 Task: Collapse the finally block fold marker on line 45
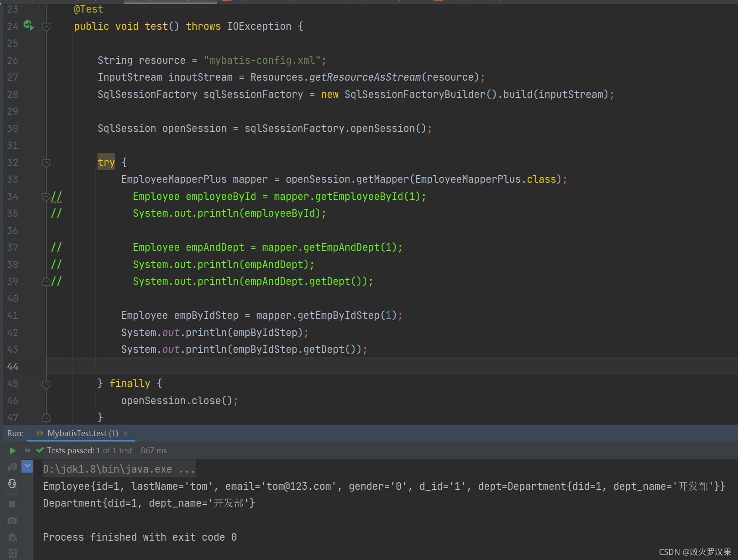(47, 384)
